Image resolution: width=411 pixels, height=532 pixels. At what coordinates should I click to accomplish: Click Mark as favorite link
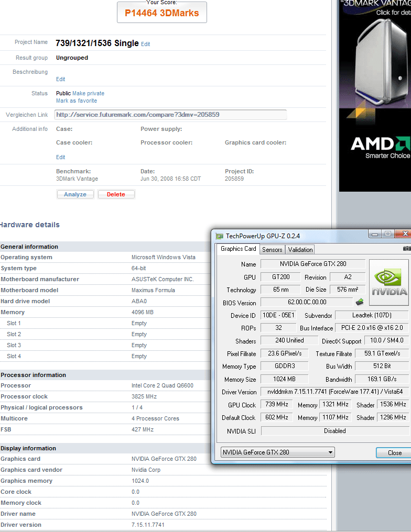[x=77, y=101]
